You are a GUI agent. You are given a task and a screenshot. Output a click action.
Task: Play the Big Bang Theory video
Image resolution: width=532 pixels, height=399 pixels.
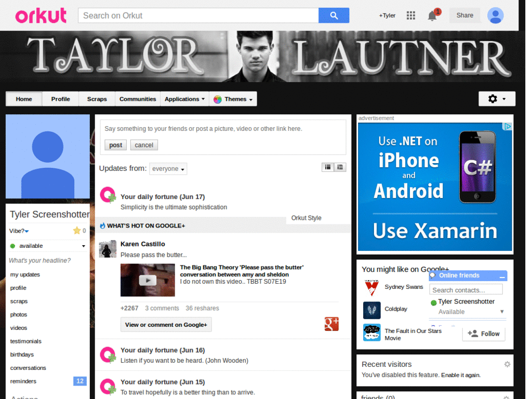coord(148,280)
